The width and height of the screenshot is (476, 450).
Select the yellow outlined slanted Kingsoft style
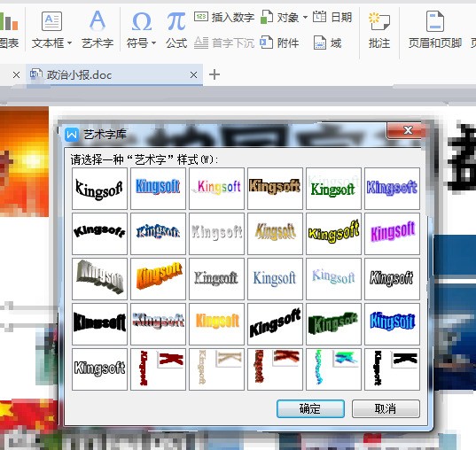coord(333,234)
